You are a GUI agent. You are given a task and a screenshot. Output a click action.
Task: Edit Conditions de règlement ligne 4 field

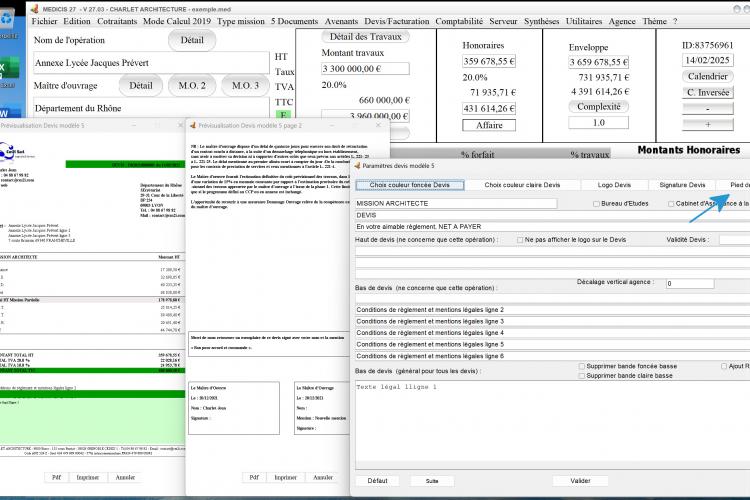(552, 333)
